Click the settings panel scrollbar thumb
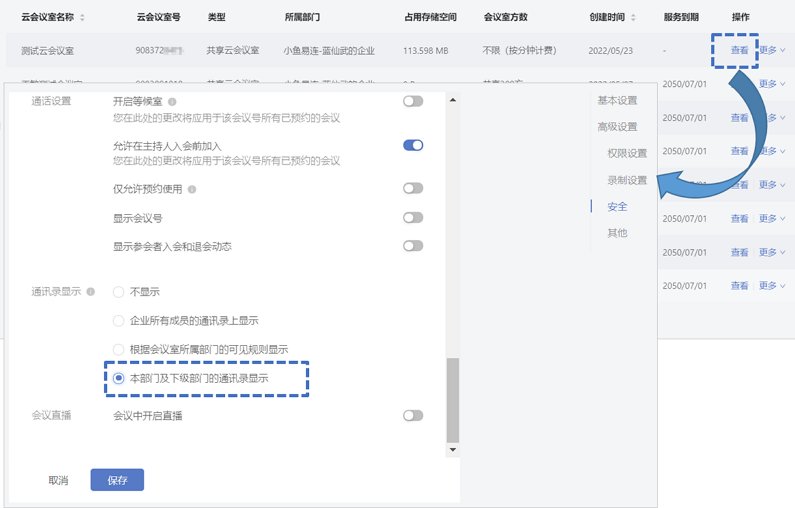The width and height of the screenshot is (795, 508). (453, 401)
